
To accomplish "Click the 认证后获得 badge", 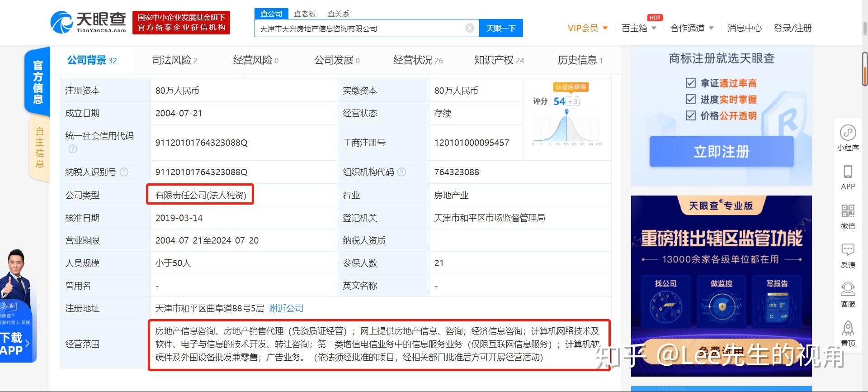I will click(571, 87).
